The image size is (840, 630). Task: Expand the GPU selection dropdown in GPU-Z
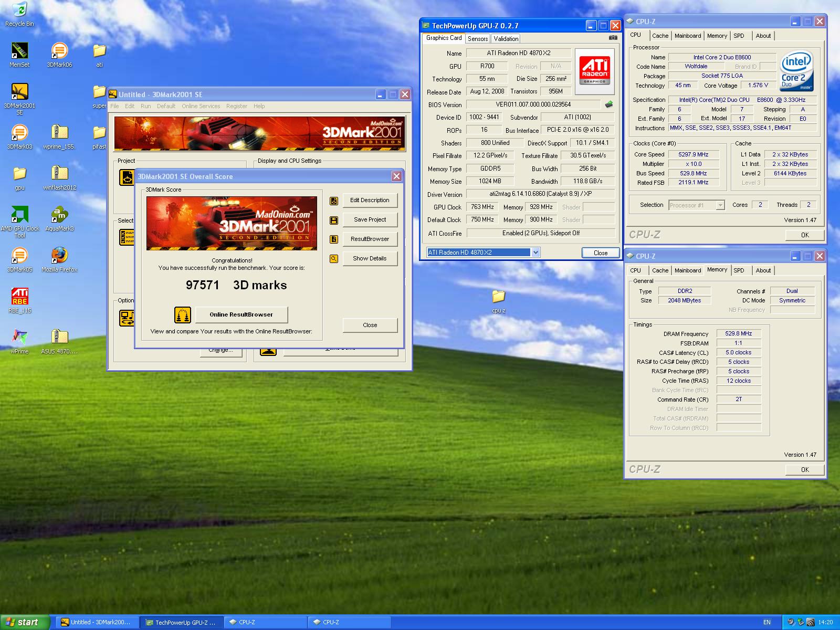[535, 253]
